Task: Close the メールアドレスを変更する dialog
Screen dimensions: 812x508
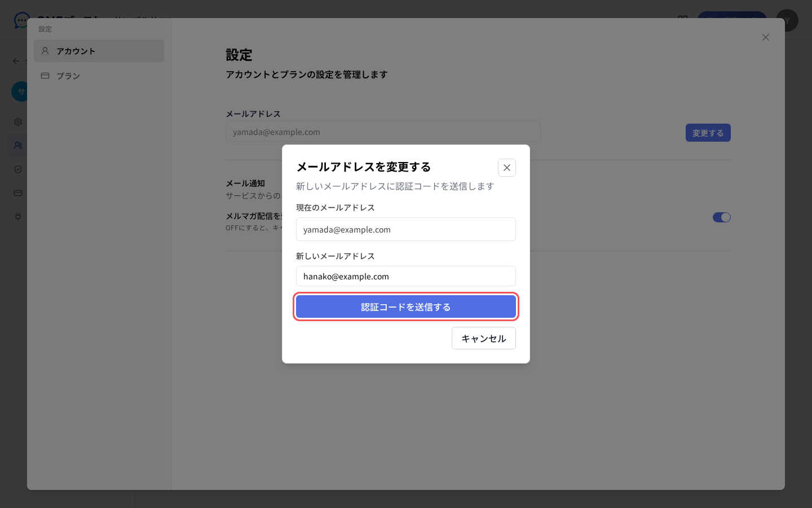Action: tap(507, 168)
